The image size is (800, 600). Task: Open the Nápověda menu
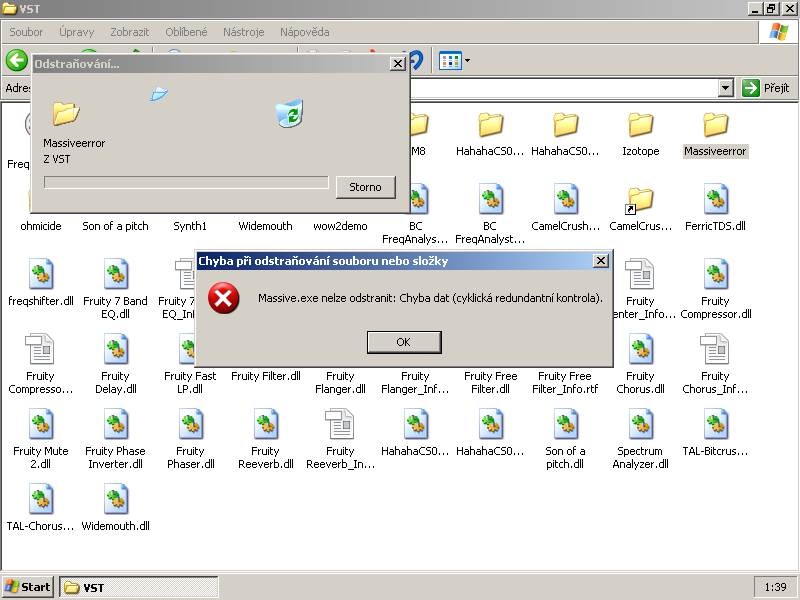pos(305,32)
